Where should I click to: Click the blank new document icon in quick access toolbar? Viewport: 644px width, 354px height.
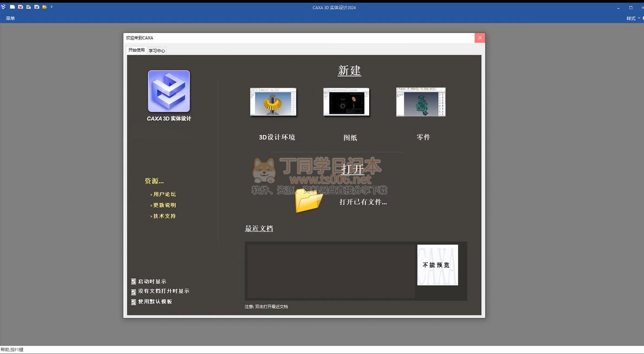pyautogui.click(x=12, y=7)
